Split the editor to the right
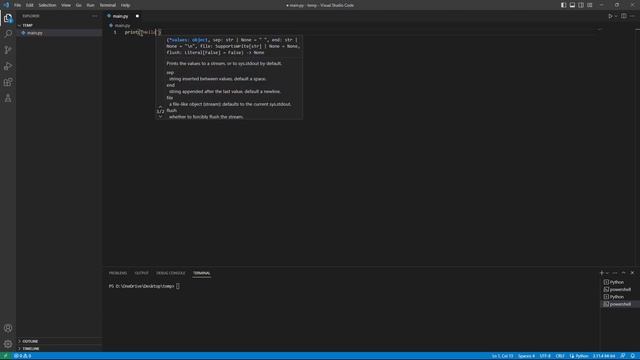Image resolution: width=640 pixels, height=360 pixels. (624, 16)
